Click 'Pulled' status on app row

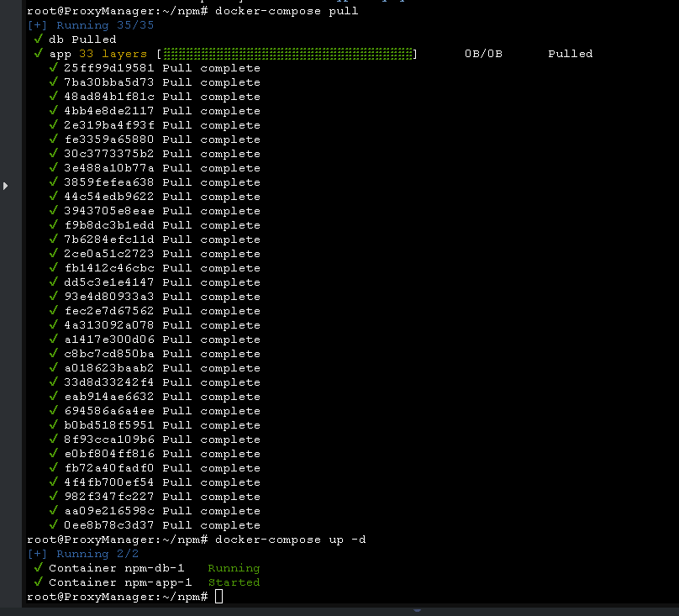point(571,54)
